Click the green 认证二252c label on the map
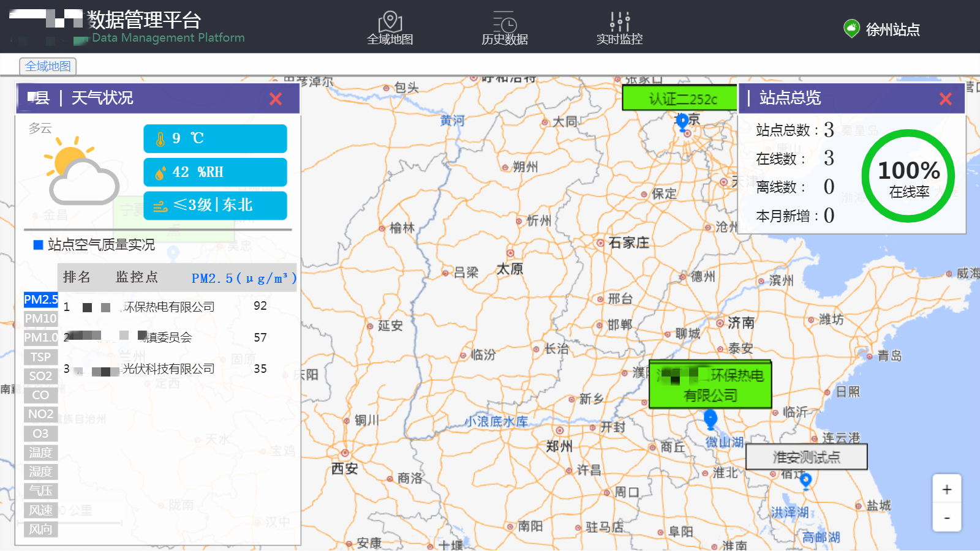 pos(679,99)
